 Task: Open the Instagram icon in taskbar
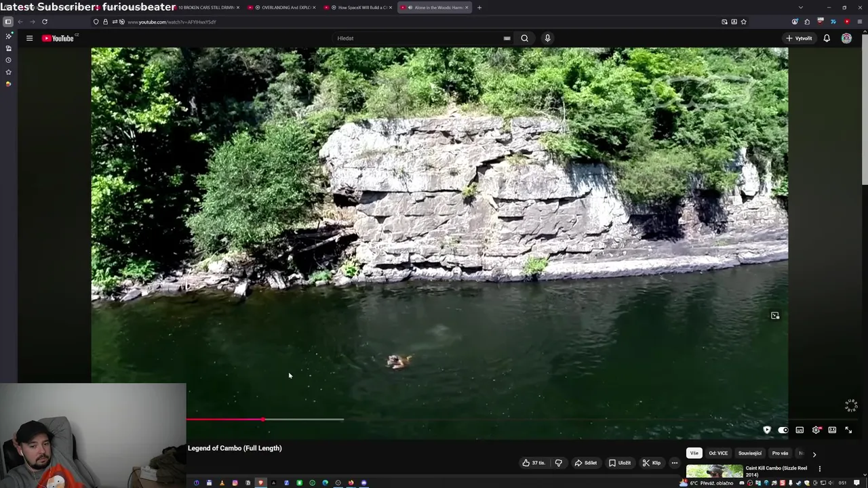pos(235,483)
